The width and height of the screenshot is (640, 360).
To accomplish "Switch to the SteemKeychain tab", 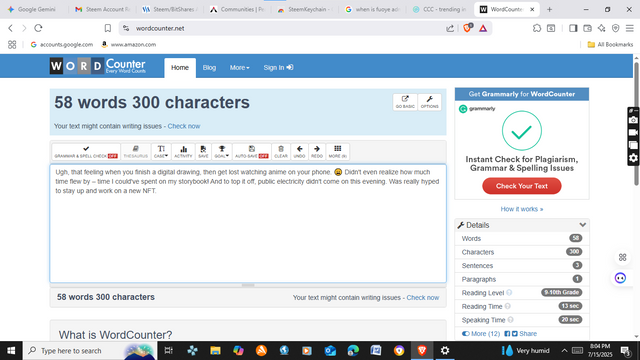I will pyautogui.click(x=304, y=9).
